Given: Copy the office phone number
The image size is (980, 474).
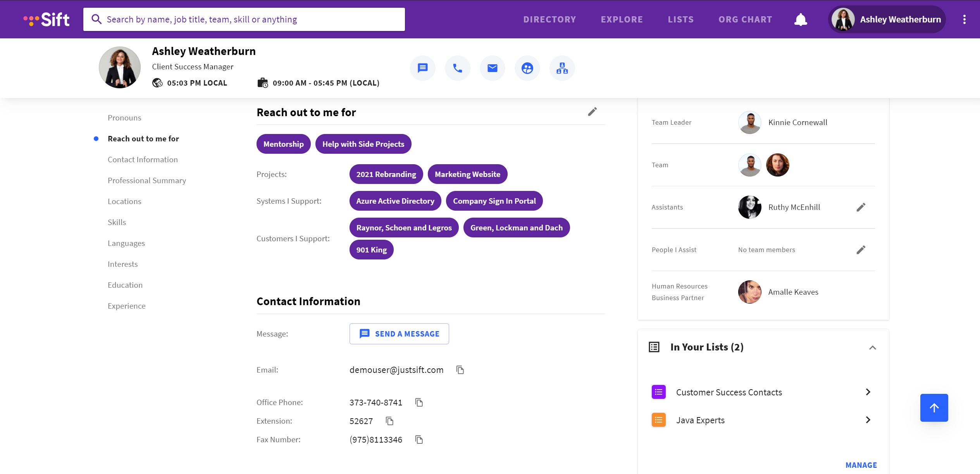Looking at the screenshot, I should (419, 402).
